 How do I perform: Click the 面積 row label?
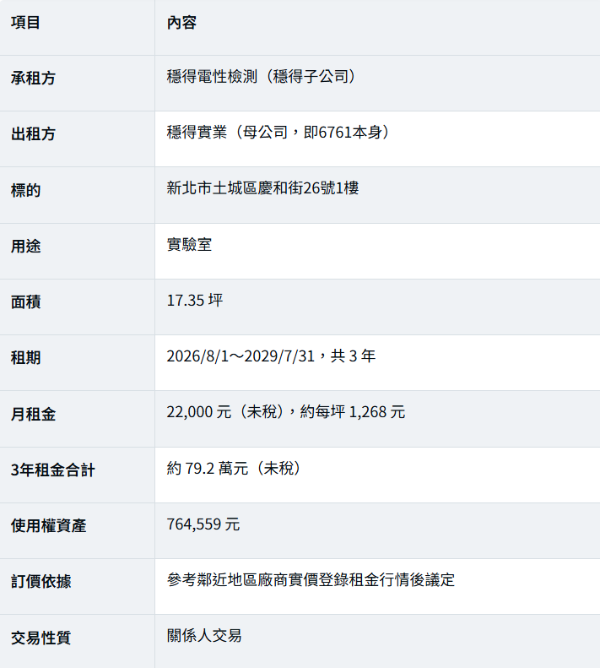[x=26, y=302]
